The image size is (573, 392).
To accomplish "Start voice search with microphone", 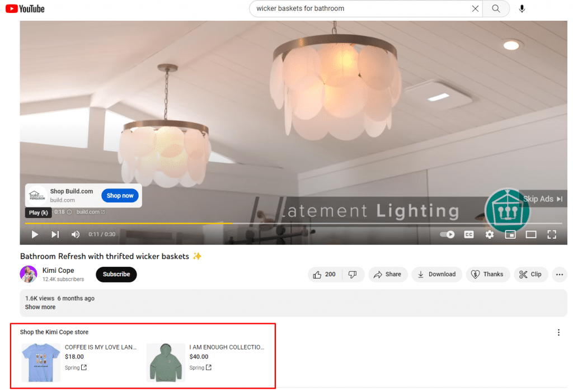I will [522, 8].
